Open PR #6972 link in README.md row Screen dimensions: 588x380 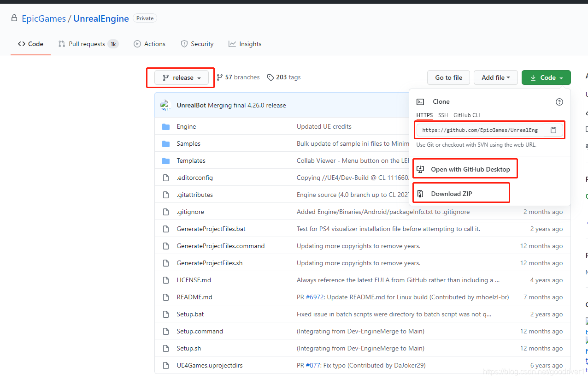(x=316, y=297)
